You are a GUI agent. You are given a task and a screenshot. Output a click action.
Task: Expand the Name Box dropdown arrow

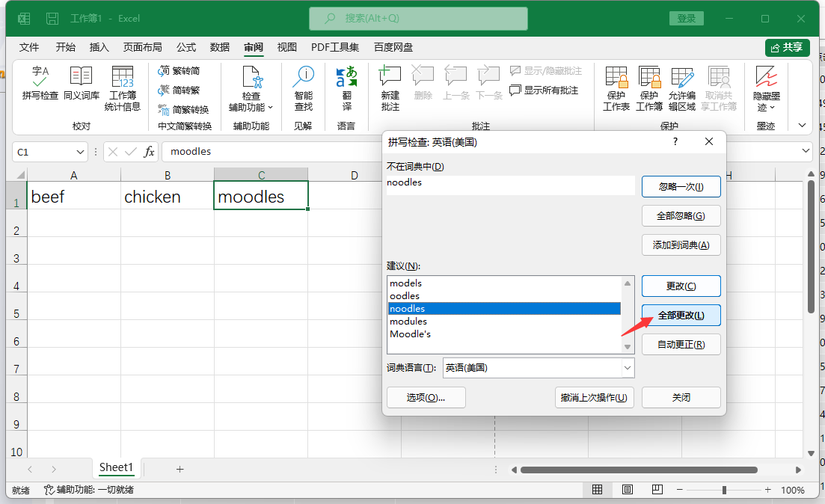[x=80, y=152]
